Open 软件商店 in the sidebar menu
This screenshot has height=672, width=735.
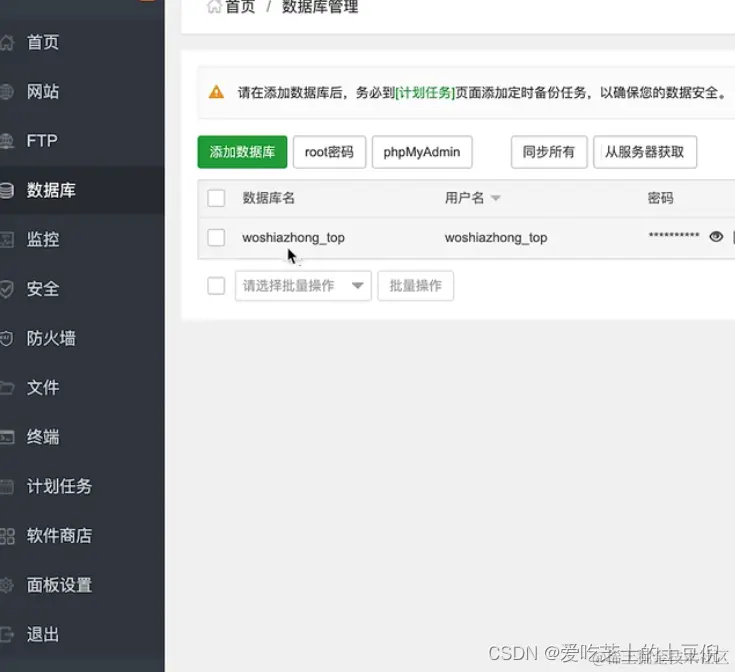(x=59, y=536)
